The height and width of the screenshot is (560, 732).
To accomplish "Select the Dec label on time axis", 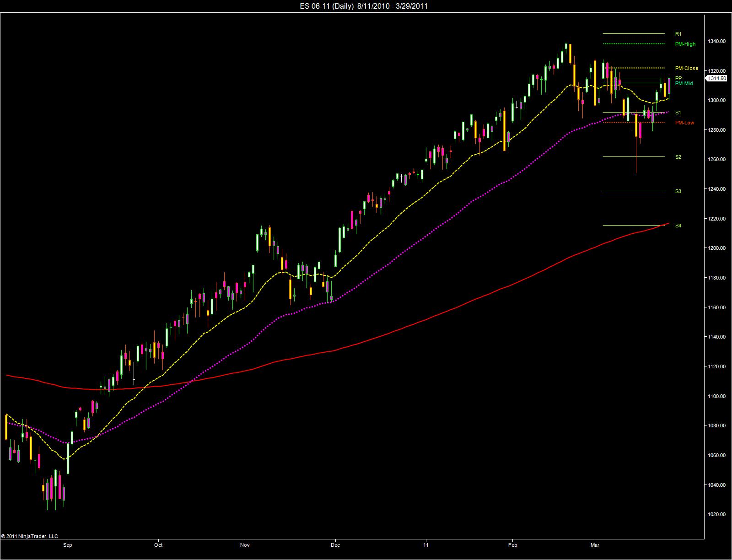I will click(x=335, y=545).
